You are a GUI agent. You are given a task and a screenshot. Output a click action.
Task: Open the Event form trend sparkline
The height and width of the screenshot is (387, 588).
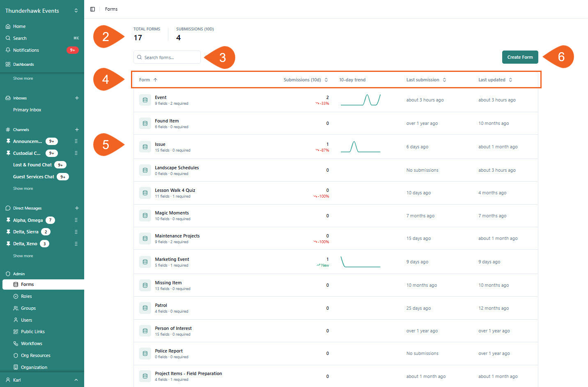[361, 100]
